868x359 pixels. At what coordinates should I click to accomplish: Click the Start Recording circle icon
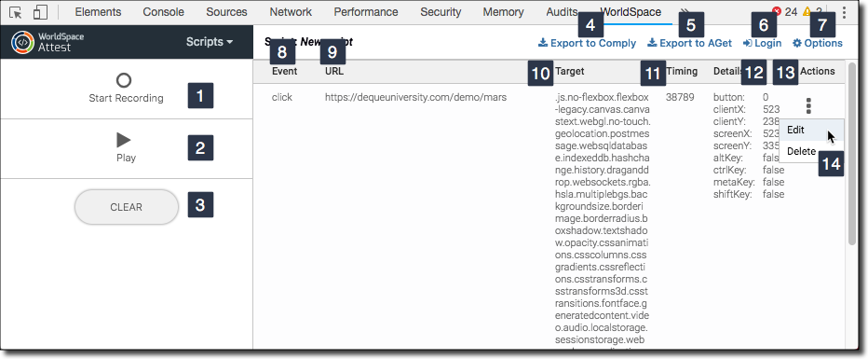click(x=124, y=81)
